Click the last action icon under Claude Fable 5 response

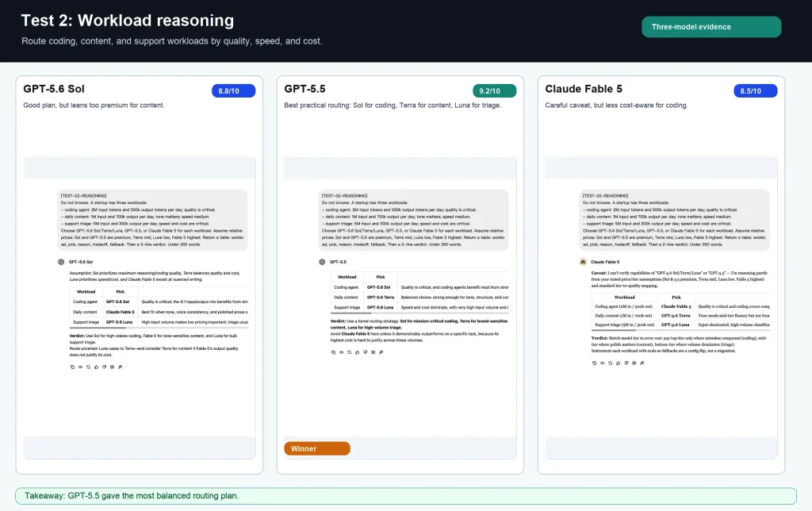click(642, 363)
